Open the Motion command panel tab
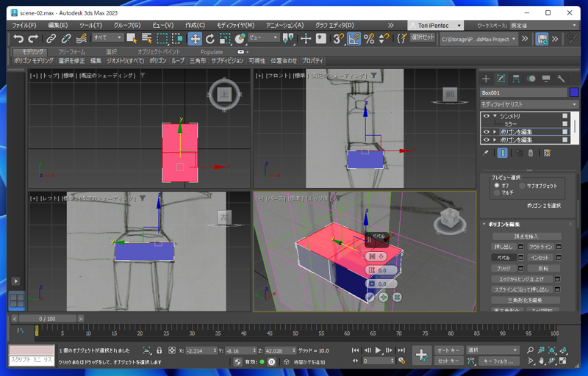Image resolution: width=588 pixels, height=376 pixels. tap(531, 79)
